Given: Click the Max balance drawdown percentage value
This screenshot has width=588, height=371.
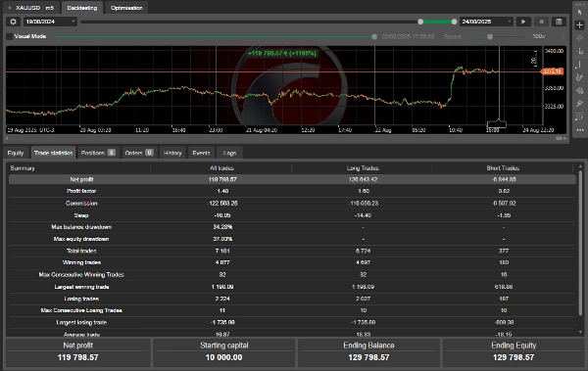Looking at the screenshot, I should coord(222,227).
